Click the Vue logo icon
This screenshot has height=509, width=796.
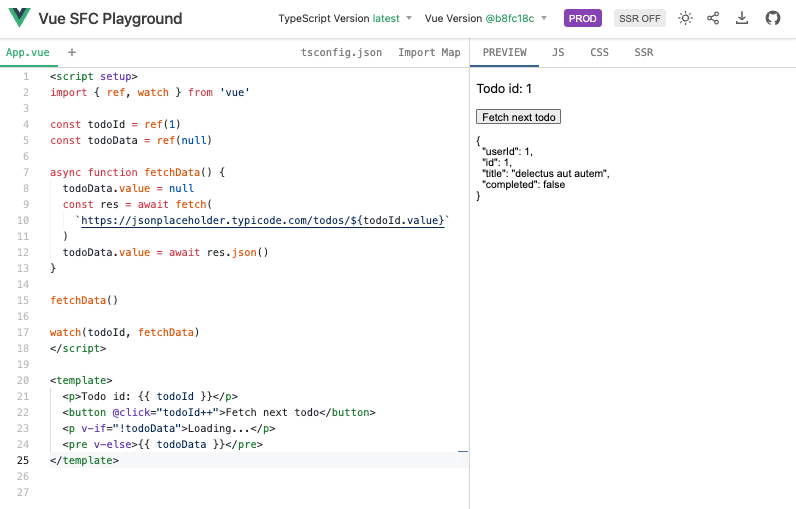coord(20,18)
